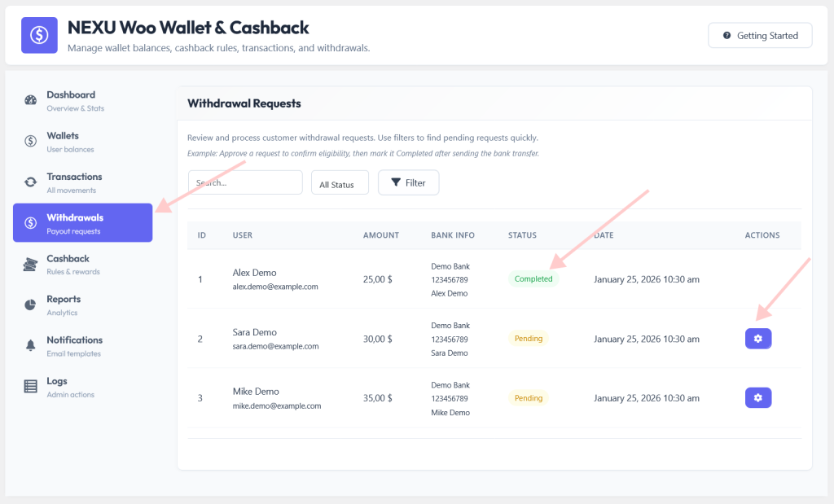Open gear action for Sara Demo request
This screenshot has width=834, height=504.
(758, 339)
